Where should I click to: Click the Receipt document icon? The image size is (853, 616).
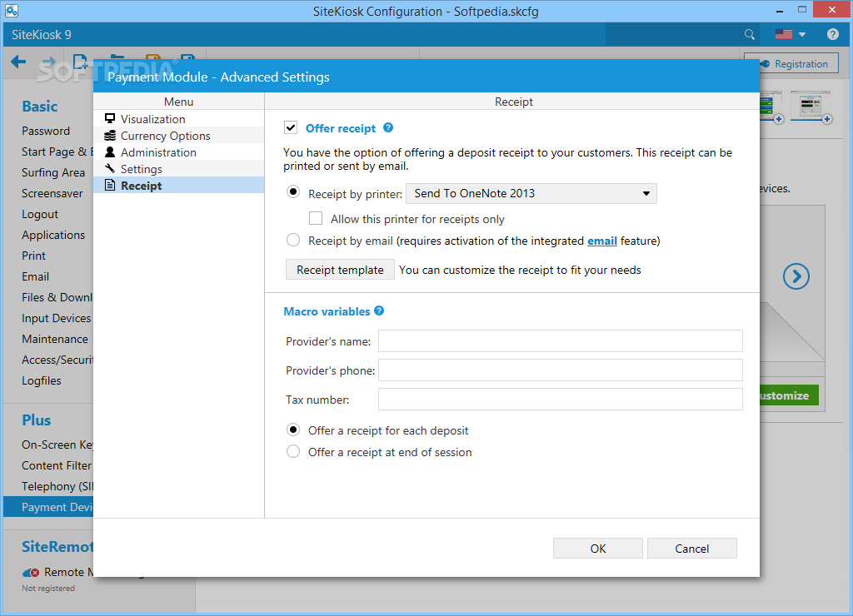110,186
